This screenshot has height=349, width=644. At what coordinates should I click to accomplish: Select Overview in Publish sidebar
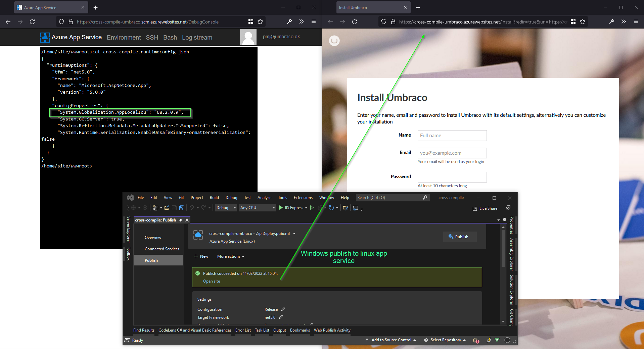pyautogui.click(x=153, y=238)
